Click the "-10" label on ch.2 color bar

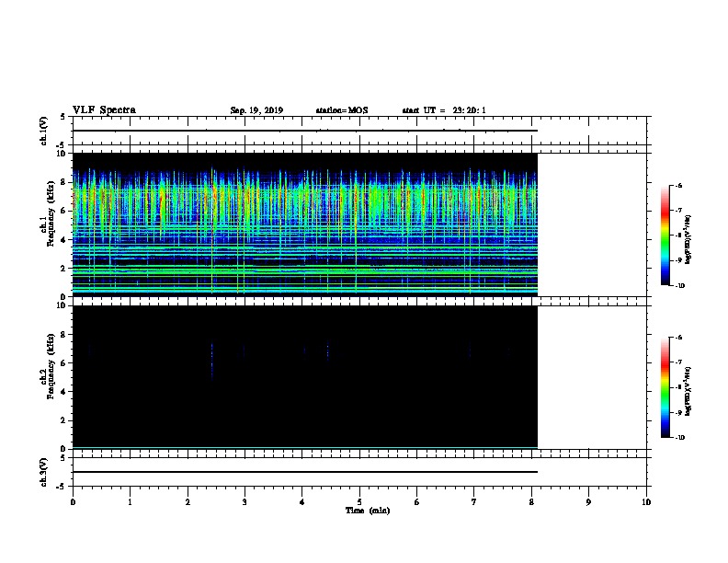tap(678, 437)
